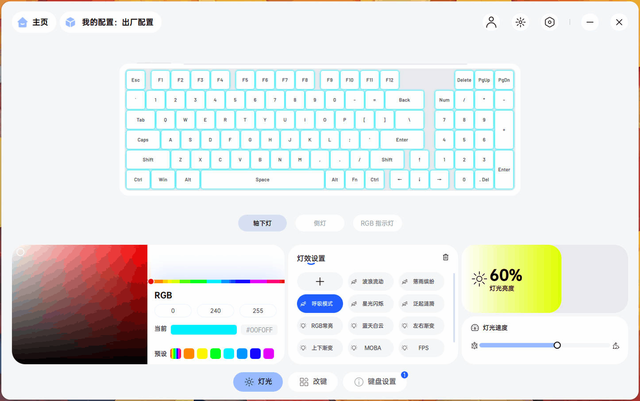Image resolution: width=640 pixels, height=401 pixels.
Task: Pick the magenta preset color swatch
Action: [x=269, y=354]
